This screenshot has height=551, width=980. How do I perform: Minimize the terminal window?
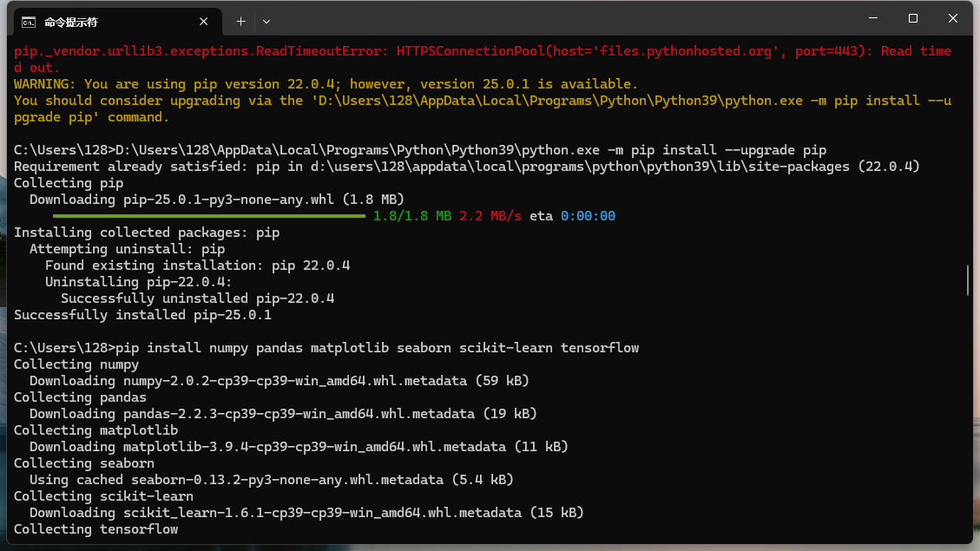click(x=873, y=18)
